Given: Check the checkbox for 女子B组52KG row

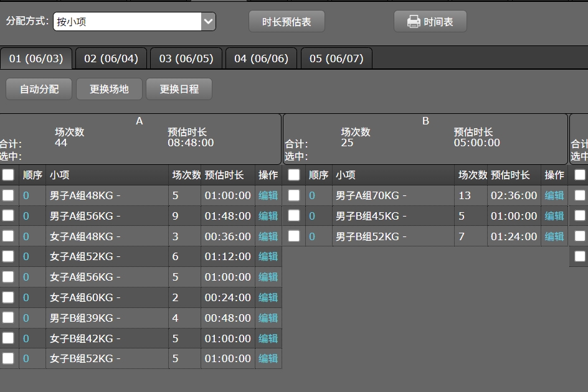Looking at the screenshot, I should click(x=8, y=358).
